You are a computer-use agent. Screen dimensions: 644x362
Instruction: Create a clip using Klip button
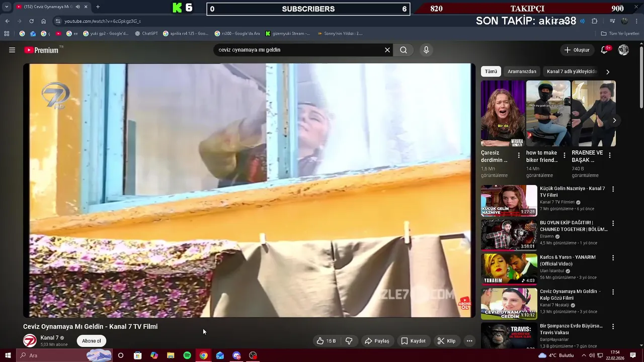446,341
